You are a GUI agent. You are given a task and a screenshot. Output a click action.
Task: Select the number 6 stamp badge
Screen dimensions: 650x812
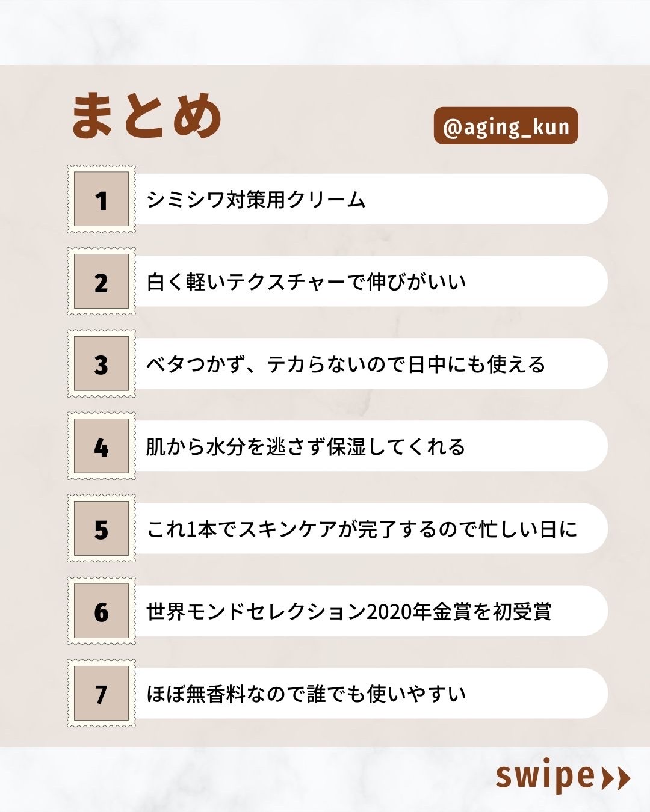[x=101, y=611]
